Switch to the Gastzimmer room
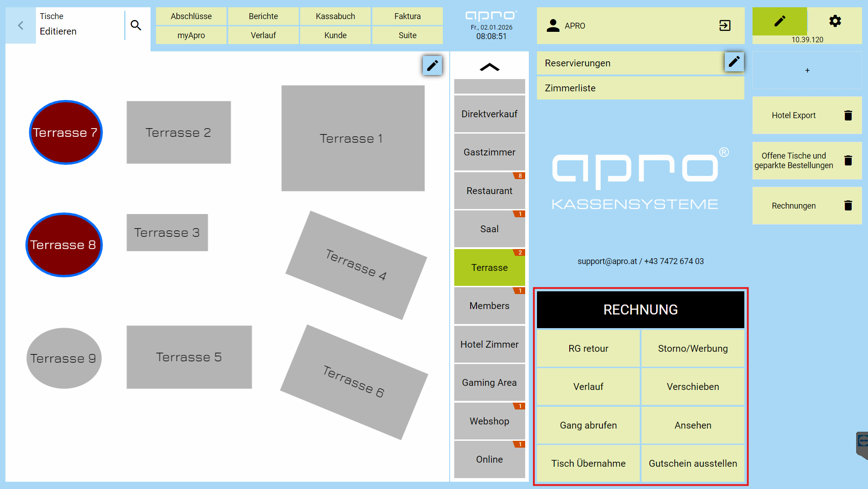This screenshot has height=489, width=868. (490, 152)
